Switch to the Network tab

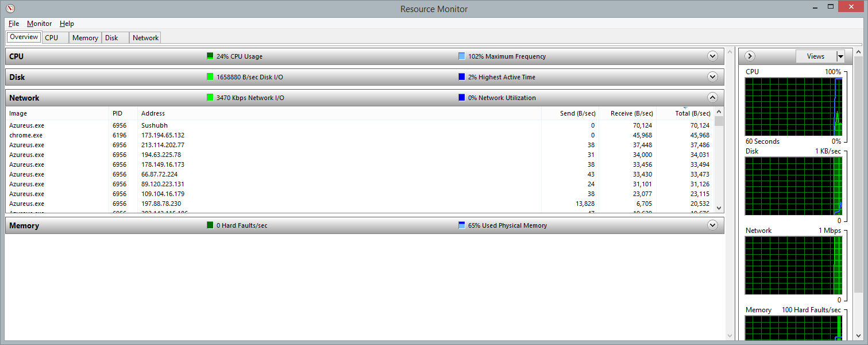(x=145, y=38)
